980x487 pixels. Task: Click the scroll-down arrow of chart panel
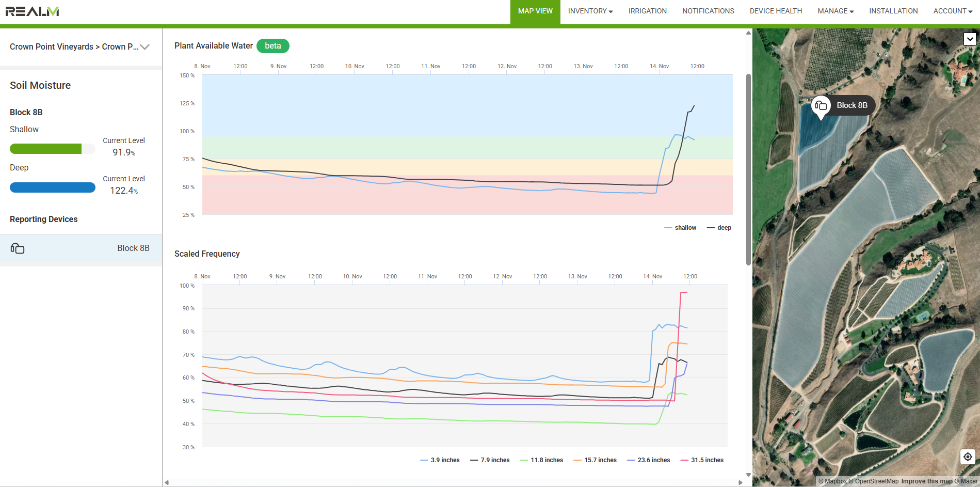(x=748, y=475)
